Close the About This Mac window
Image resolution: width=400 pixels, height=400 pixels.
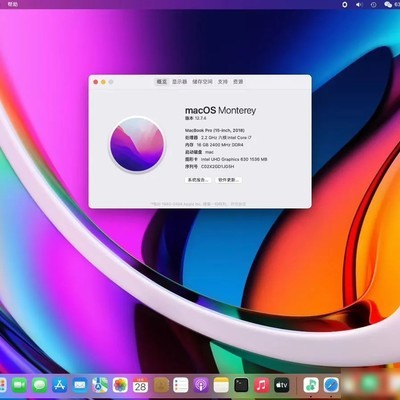tap(96, 82)
